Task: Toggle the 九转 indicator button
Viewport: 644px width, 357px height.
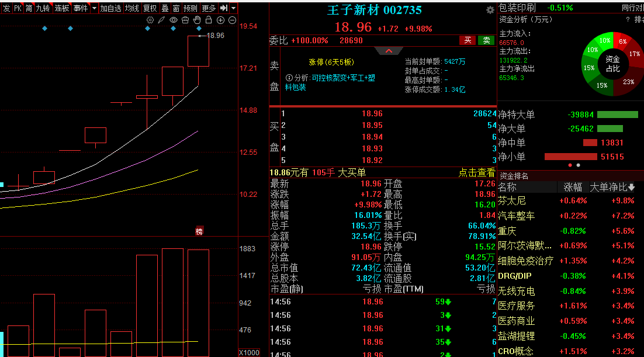Action: point(43,8)
